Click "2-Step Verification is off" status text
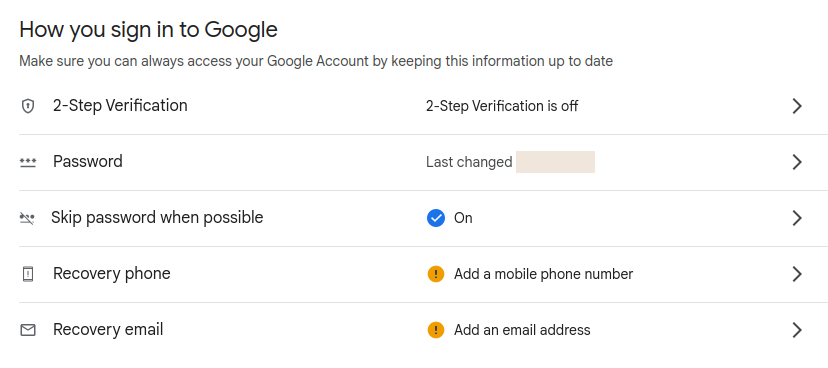This screenshot has height=368, width=828. [x=502, y=106]
